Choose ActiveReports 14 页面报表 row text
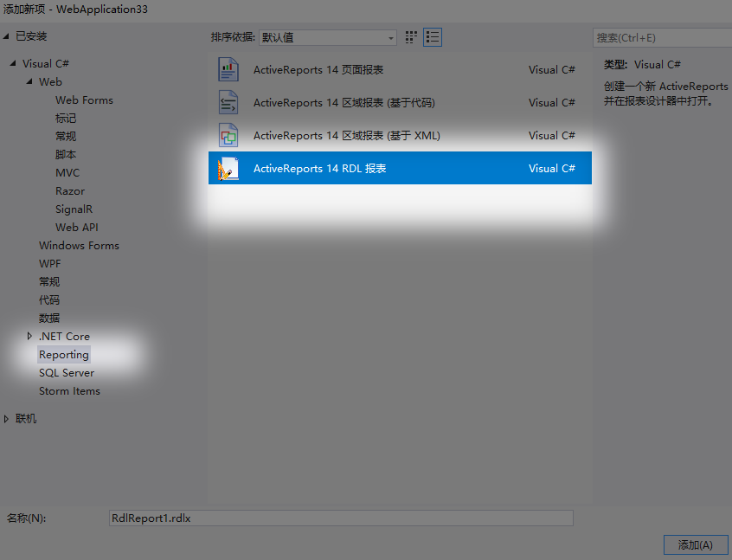This screenshot has height=560, width=732. (318, 70)
